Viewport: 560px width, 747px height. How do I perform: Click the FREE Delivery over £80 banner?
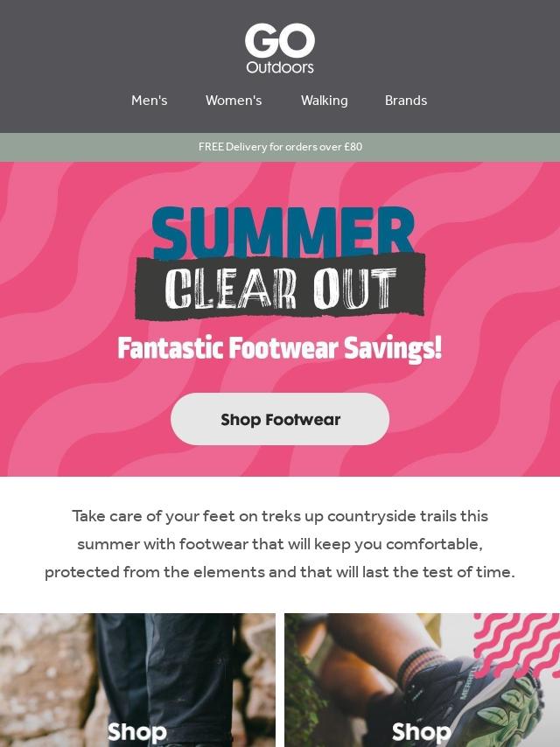[x=280, y=147]
